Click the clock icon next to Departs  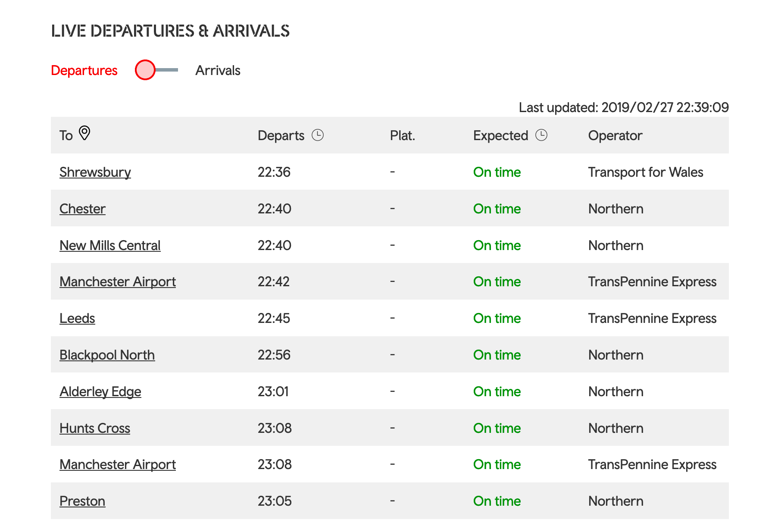318,135
